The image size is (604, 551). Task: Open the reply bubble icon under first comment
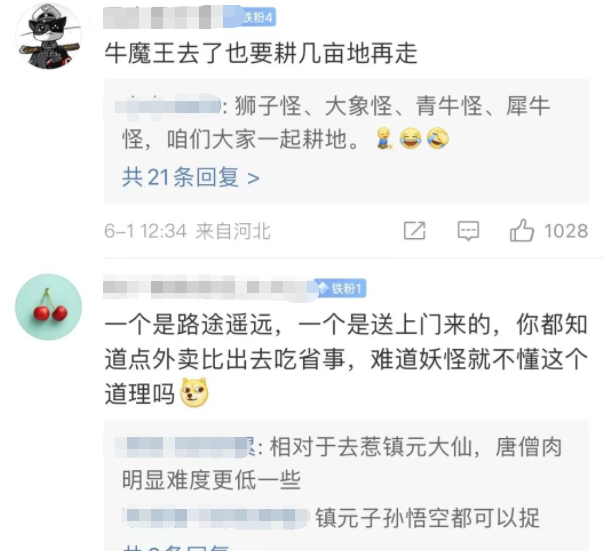click(x=468, y=231)
